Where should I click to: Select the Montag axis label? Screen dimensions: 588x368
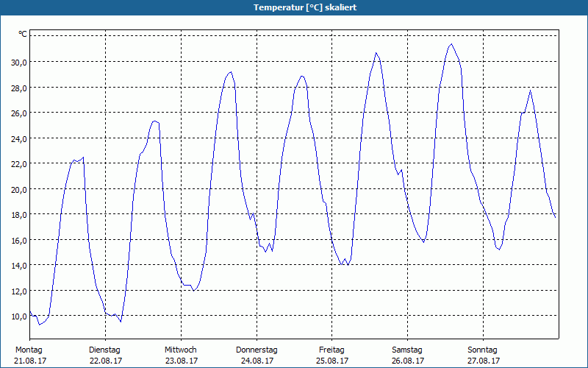click(29, 350)
